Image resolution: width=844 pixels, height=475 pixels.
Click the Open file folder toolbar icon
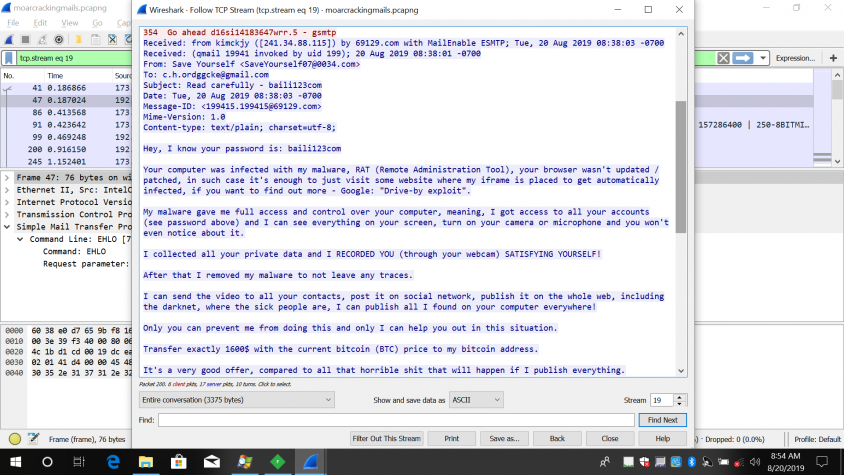(79, 40)
